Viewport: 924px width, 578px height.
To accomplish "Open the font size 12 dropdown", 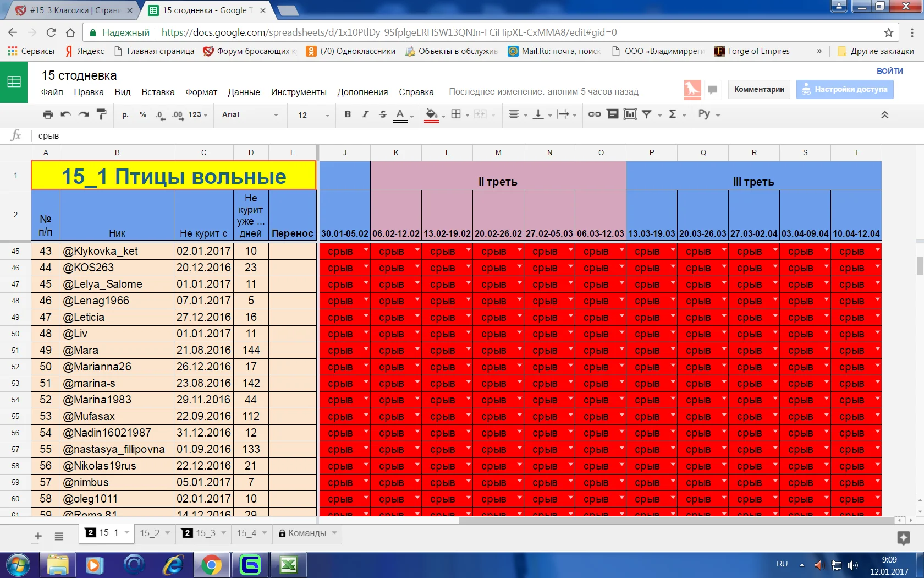I will 313,115.
